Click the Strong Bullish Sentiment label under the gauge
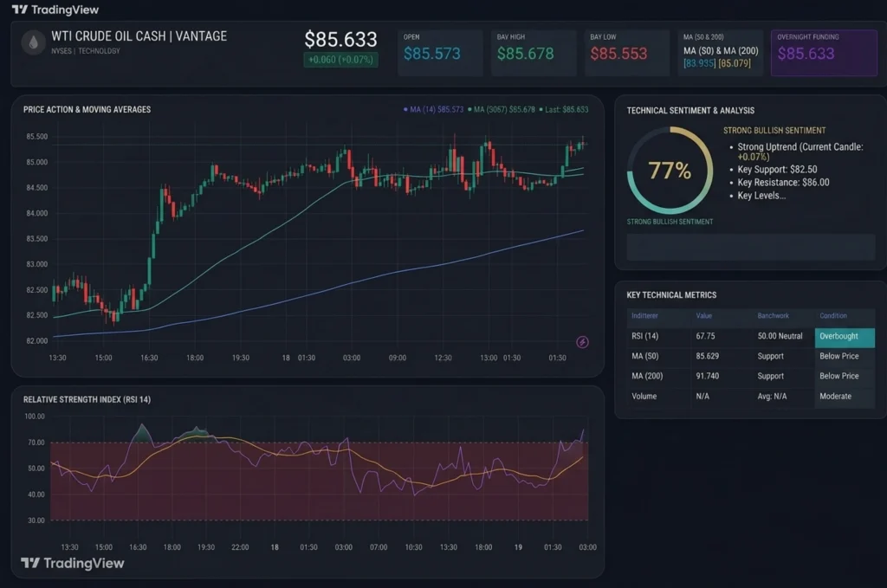 pos(670,222)
